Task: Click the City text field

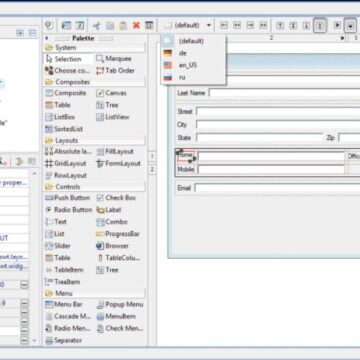Action: tap(278, 125)
